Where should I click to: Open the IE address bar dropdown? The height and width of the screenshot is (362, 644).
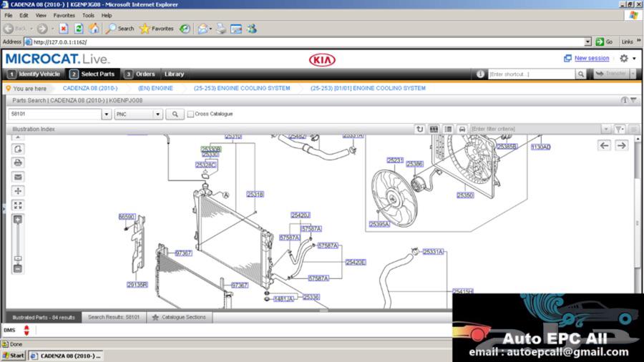(x=587, y=42)
